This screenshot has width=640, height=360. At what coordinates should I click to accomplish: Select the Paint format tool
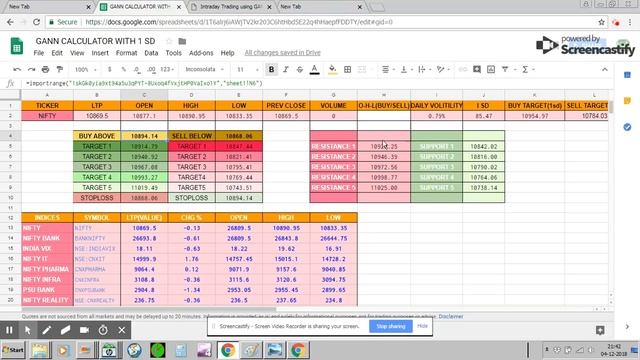click(x=60, y=70)
